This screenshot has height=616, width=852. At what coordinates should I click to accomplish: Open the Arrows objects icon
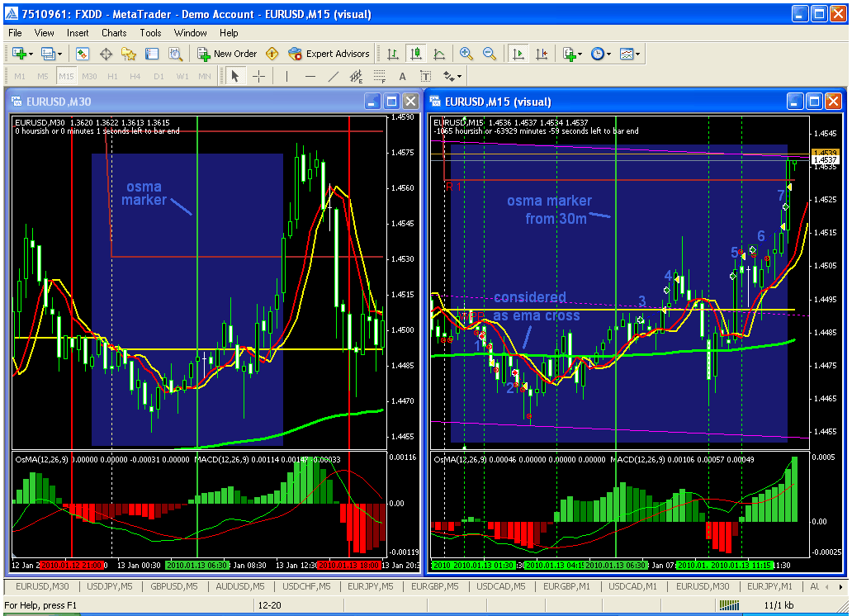click(x=448, y=76)
